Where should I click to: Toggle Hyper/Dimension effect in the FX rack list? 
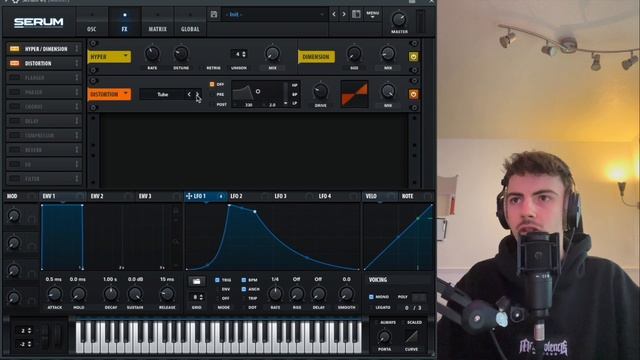point(15,49)
